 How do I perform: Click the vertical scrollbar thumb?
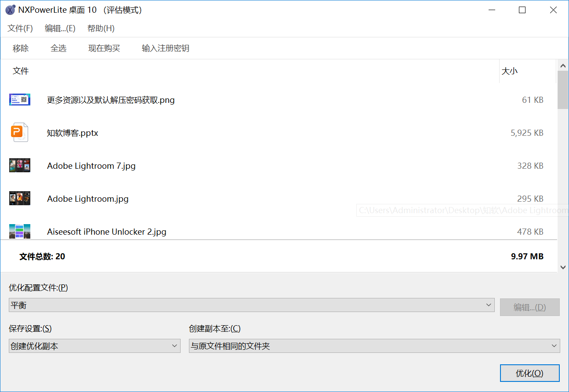click(563, 90)
